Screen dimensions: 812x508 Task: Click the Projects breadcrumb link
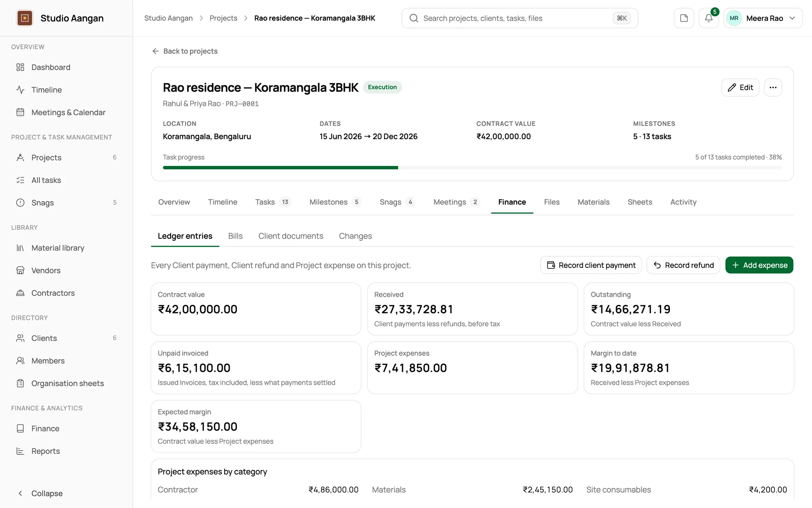(223, 18)
